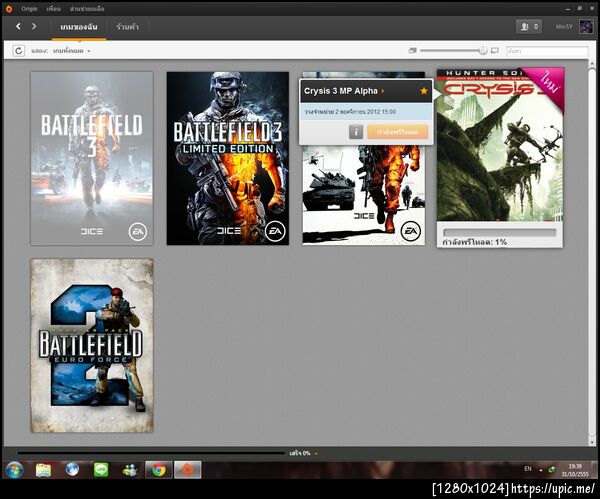The image size is (600, 499).
Task: Click the Origin taskbar button
Action: tap(188, 470)
